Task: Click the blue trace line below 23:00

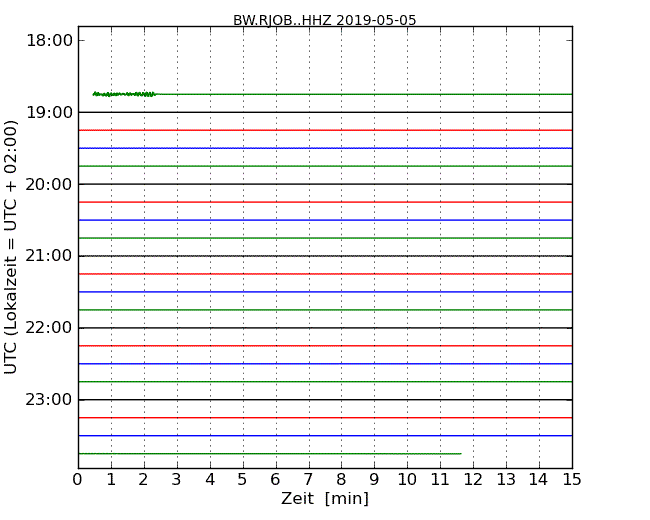Action: coord(325,436)
